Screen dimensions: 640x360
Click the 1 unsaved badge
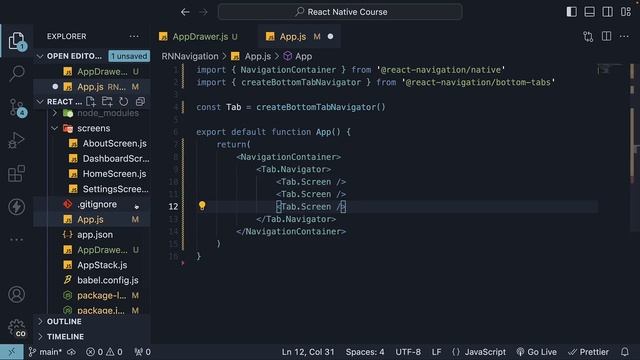129,56
